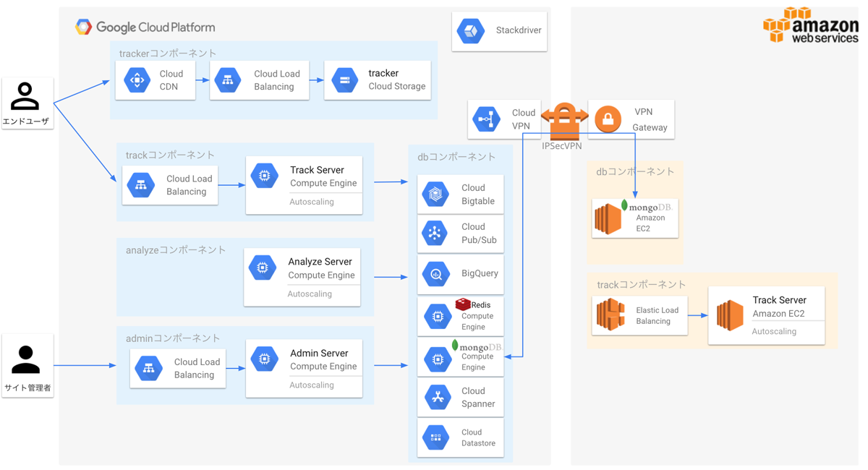Click the 'Elastic Load Balancing' text
This screenshot has width=868, height=470.
pyautogui.click(x=657, y=315)
